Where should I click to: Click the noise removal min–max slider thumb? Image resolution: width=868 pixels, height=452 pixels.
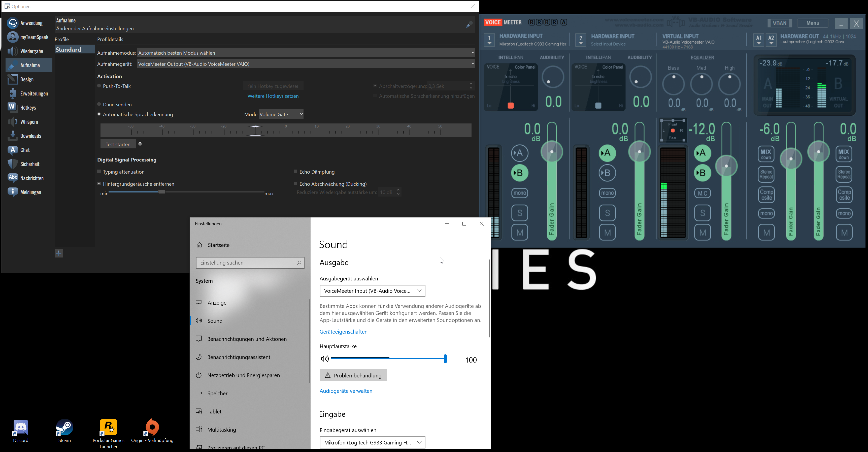(x=162, y=192)
